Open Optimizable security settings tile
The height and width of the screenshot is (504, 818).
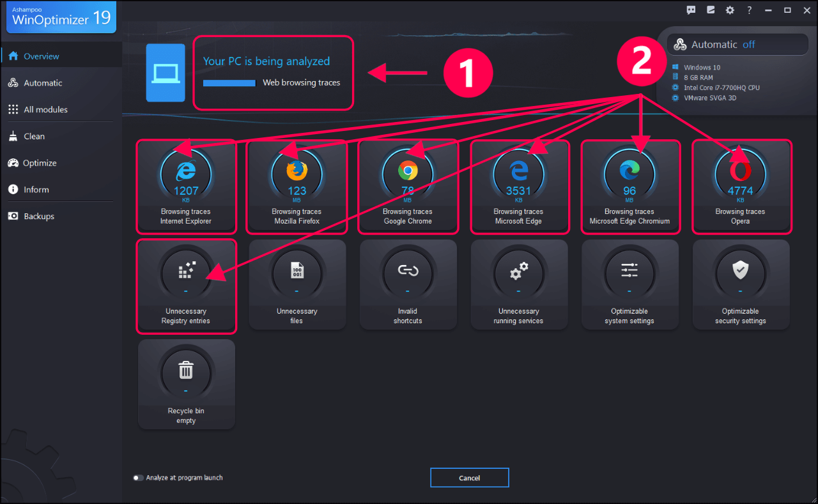pyautogui.click(x=741, y=285)
